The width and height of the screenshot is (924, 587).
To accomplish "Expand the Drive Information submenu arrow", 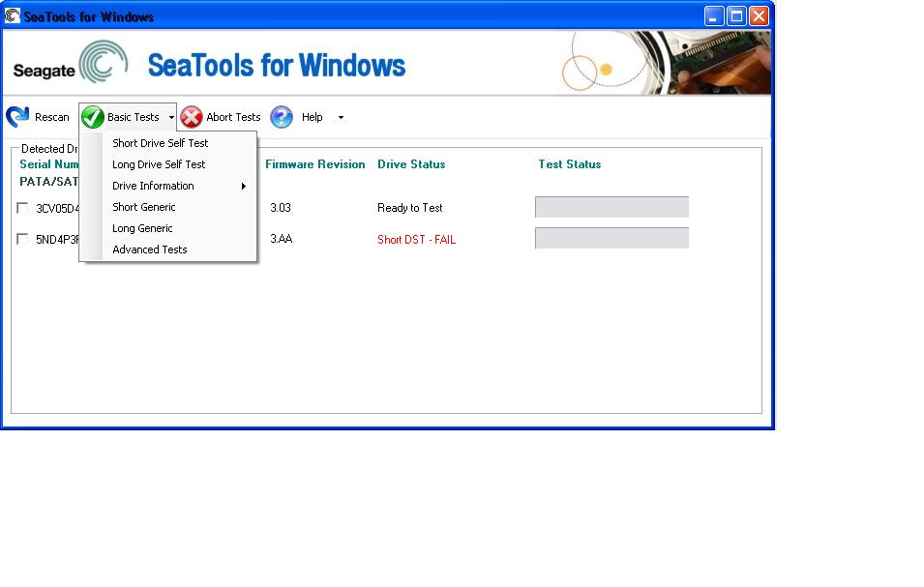I will coord(244,186).
